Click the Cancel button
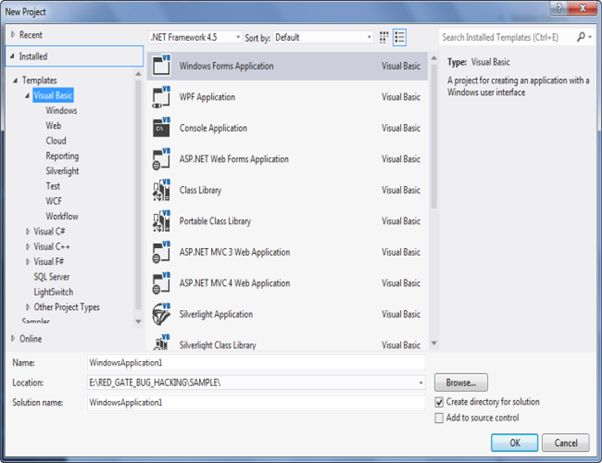602x463 pixels. pos(566,443)
